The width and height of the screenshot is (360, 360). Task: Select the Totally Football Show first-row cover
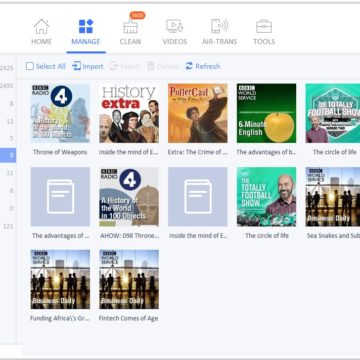click(333, 113)
